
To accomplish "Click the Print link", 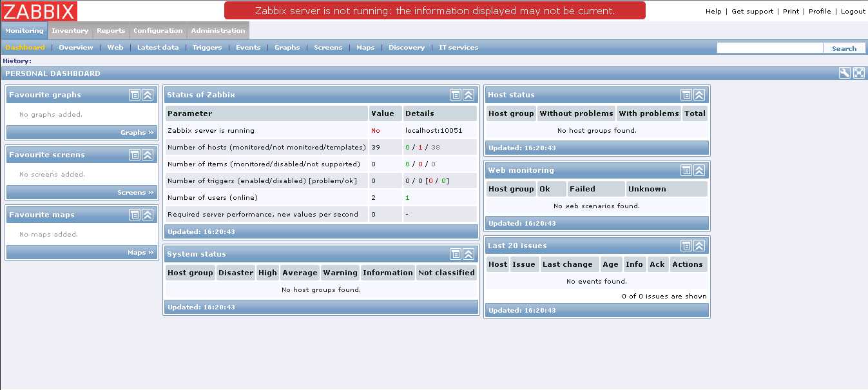I will [x=791, y=12].
